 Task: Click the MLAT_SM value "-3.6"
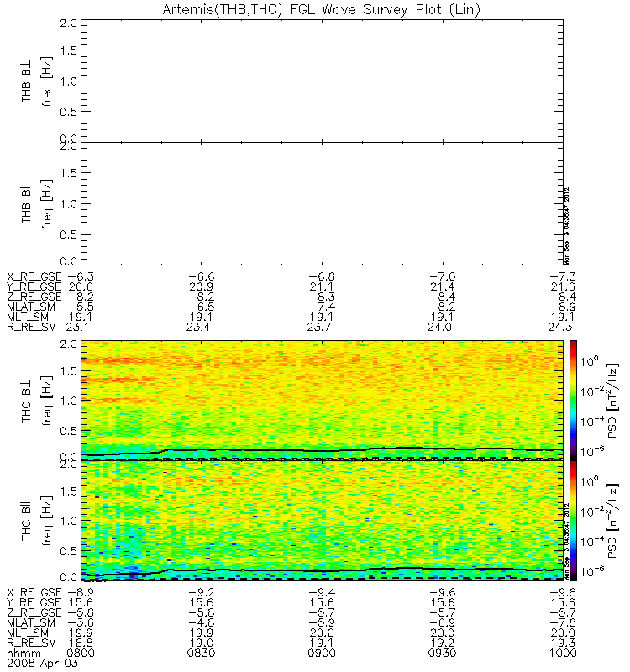click(81, 622)
